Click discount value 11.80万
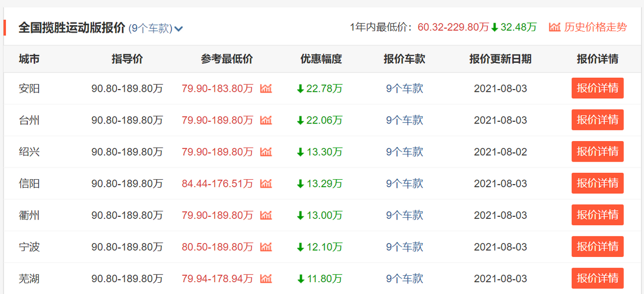 (324, 278)
